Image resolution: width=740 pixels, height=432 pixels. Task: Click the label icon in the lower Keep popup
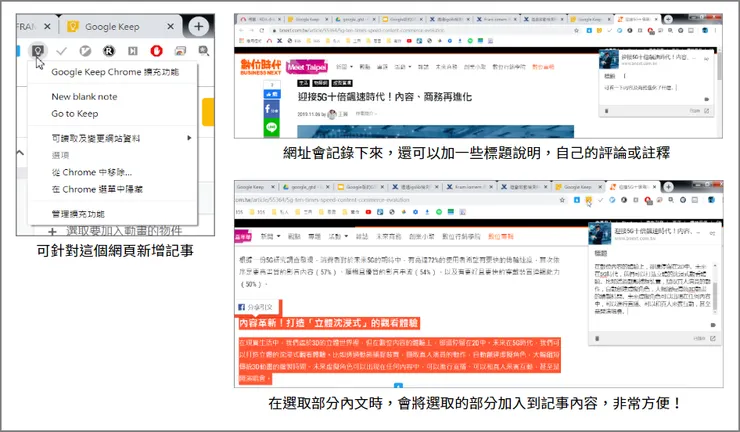click(713, 325)
